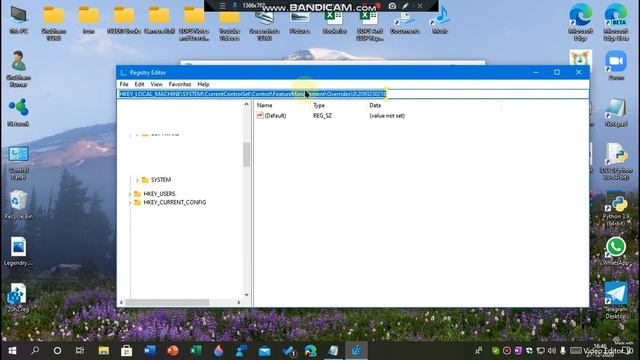Open Excel from the taskbar

pos(196,351)
